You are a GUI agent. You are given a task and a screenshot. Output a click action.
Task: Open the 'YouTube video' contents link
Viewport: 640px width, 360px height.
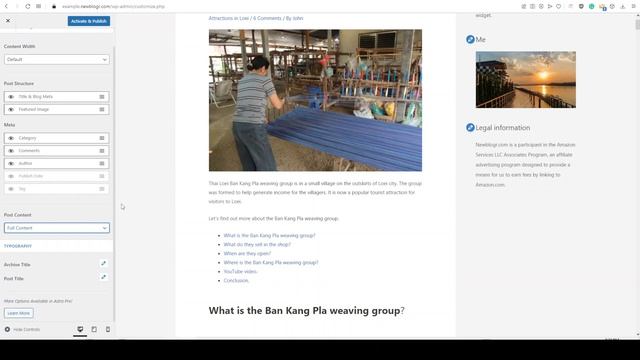click(x=240, y=271)
